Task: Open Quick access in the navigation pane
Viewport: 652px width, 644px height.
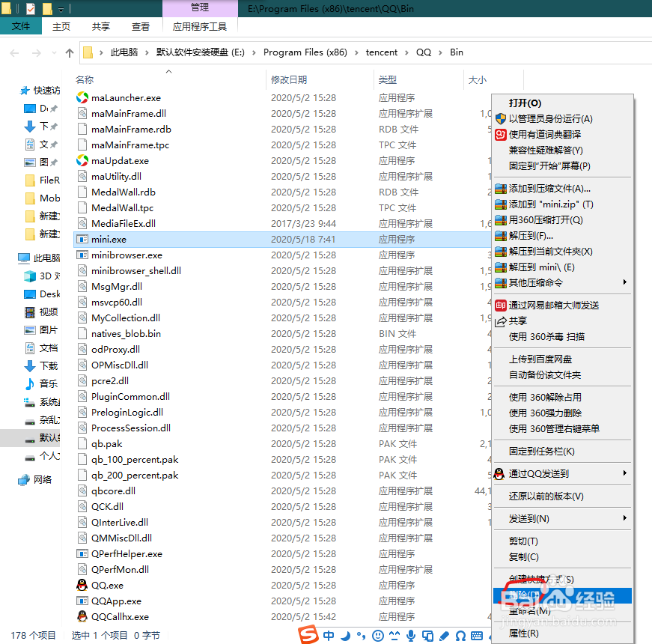Action: pos(40,91)
